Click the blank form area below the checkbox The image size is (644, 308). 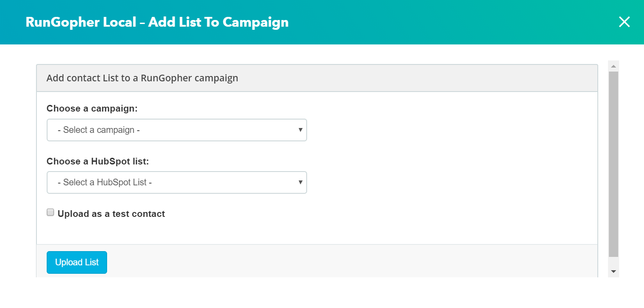(311, 231)
